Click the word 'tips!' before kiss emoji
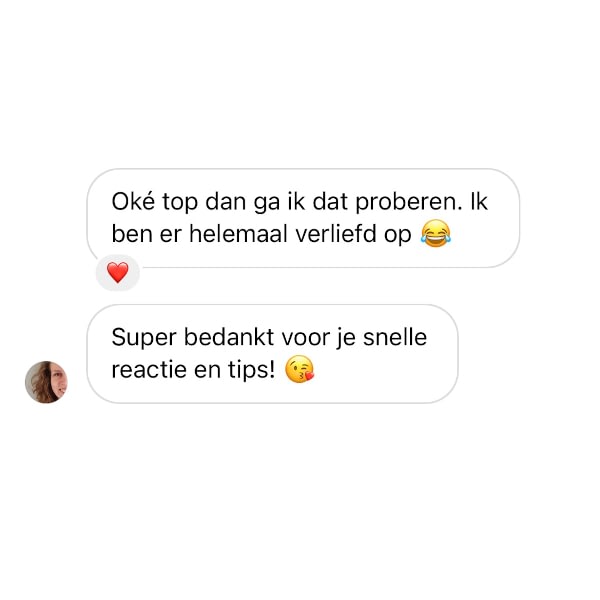 pyautogui.click(x=251, y=371)
